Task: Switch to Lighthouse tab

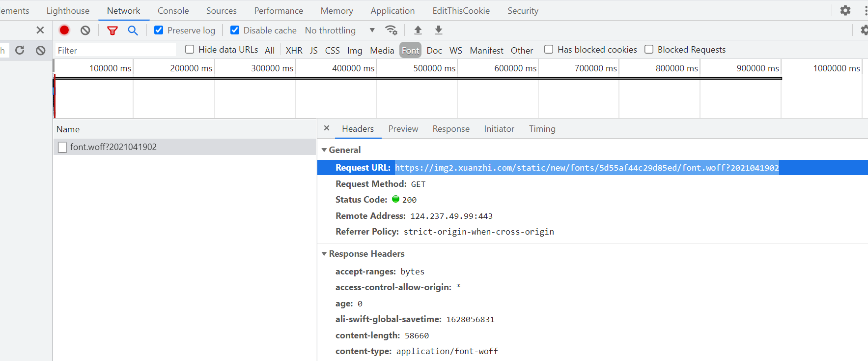Action: 68,10
